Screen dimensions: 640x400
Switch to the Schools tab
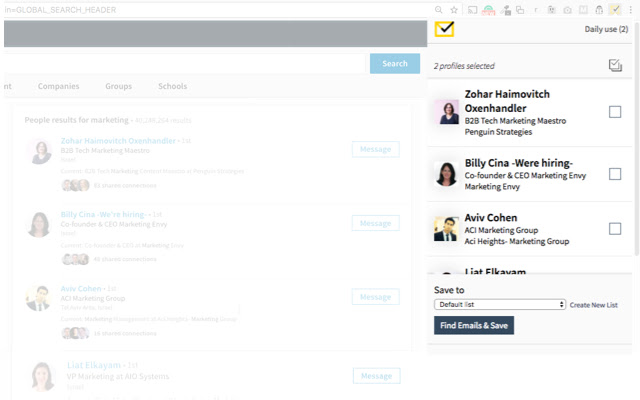[x=172, y=86]
